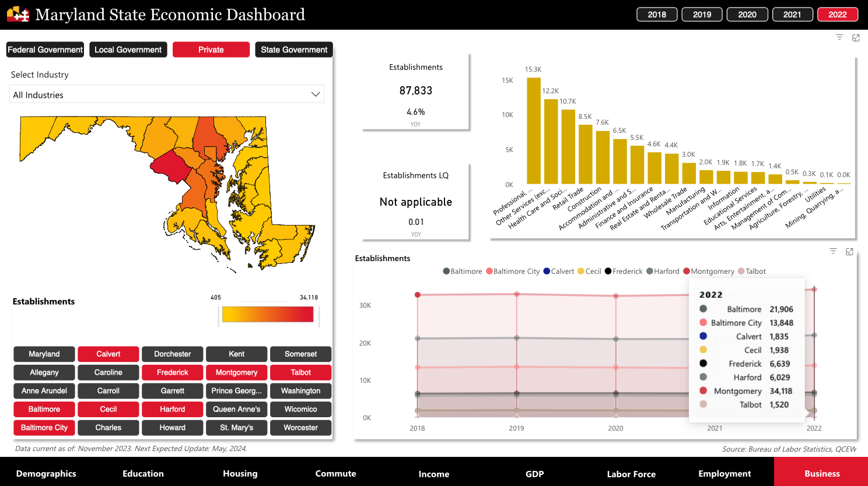Switch to the Demographics tab
Viewport: 868px width, 486px height.
46,474
